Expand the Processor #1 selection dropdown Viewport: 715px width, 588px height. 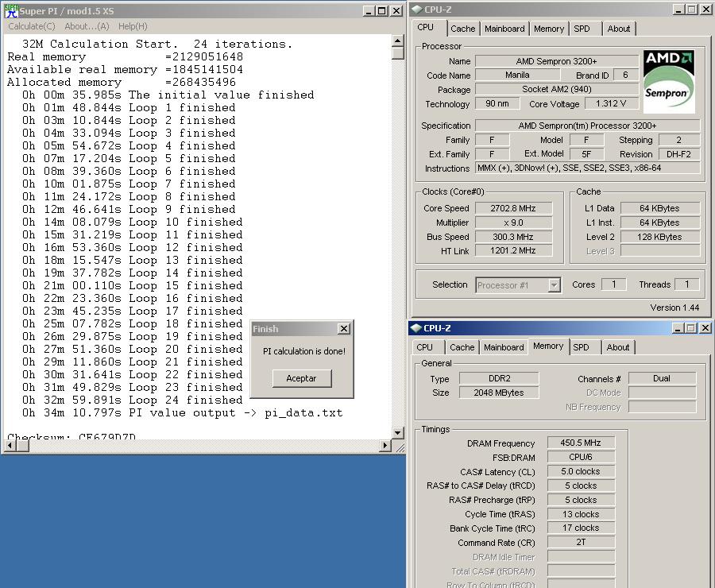(x=554, y=285)
